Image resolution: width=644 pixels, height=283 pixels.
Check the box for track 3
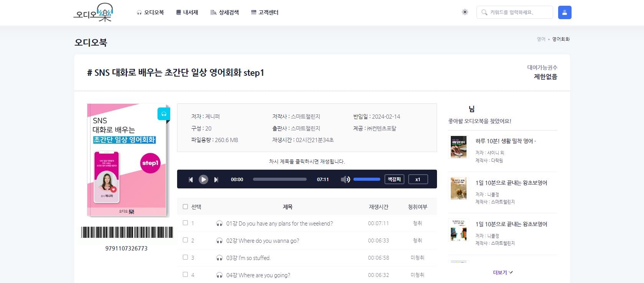point(186,257)
